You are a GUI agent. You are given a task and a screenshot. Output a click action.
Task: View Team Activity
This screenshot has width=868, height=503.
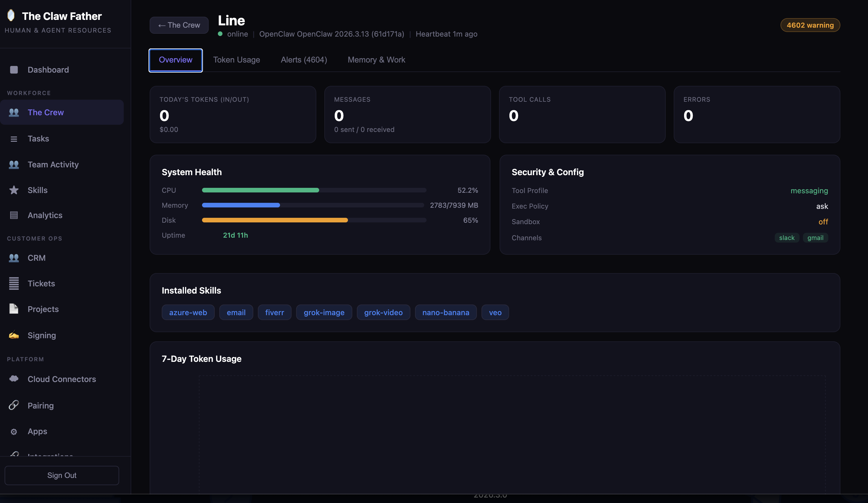click(x=53, y=164)
